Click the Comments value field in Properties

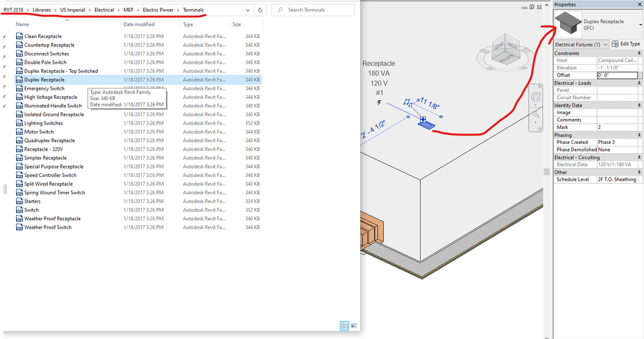pyautogui.click(x=618, y=120)
